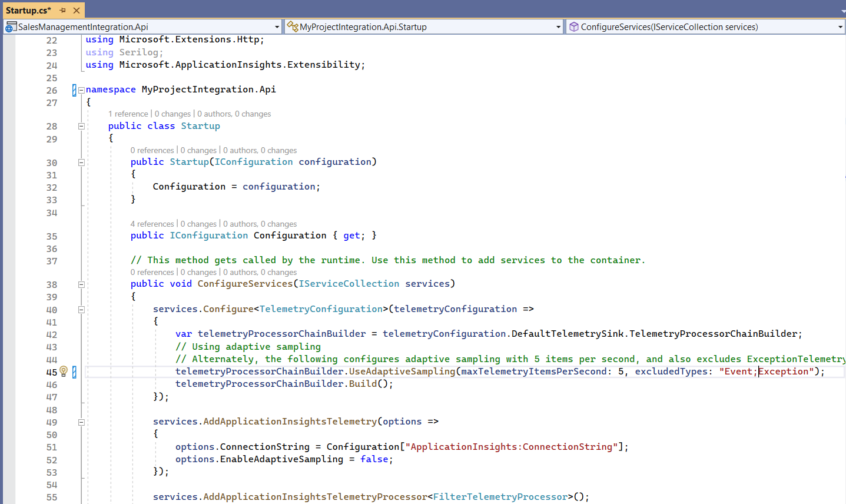
Task: Click the 'UseAdaptiveSampling' method call
Action: tap(402, 372)
